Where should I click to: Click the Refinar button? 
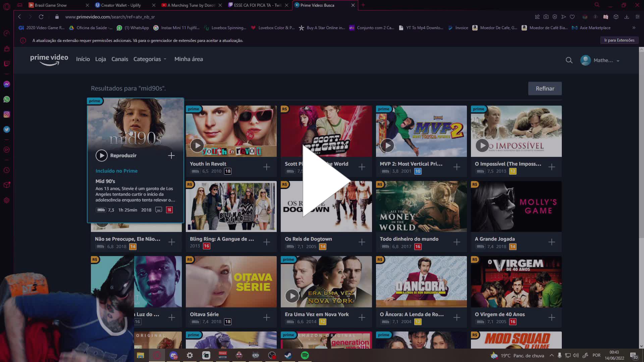(545, 88)
